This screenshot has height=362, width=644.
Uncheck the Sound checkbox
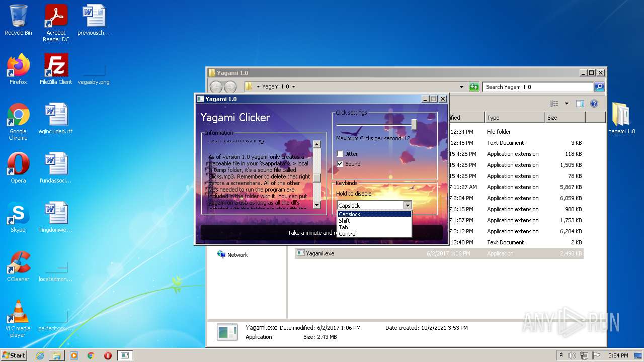click(x=340, y=164)
